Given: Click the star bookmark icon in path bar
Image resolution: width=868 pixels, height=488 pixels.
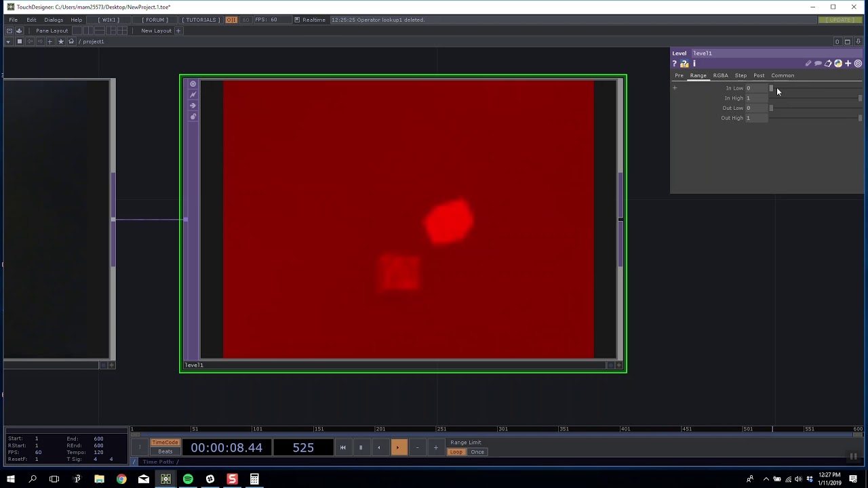Looking at the screenshot, I should [61, 41].
